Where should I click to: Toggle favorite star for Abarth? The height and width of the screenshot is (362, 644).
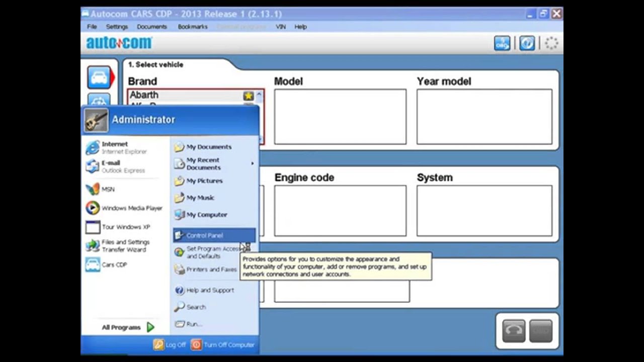(249, 96)
